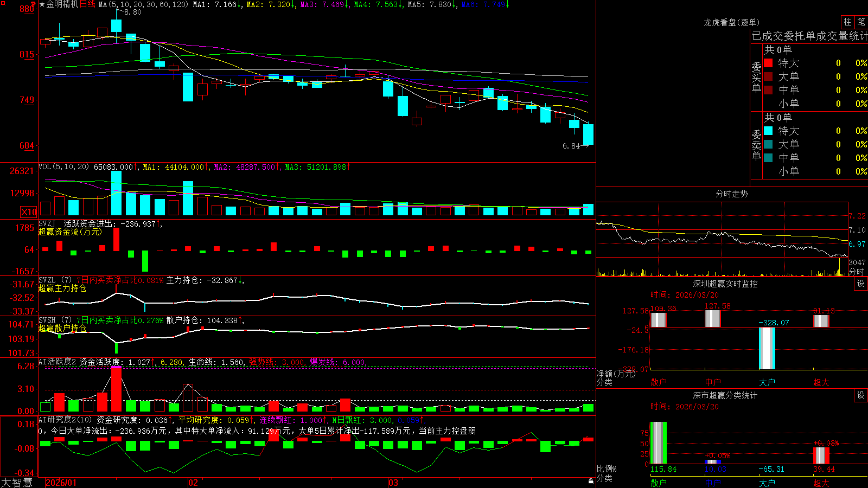Click 超大 category in 净额 chart

[x=821, y=382]
